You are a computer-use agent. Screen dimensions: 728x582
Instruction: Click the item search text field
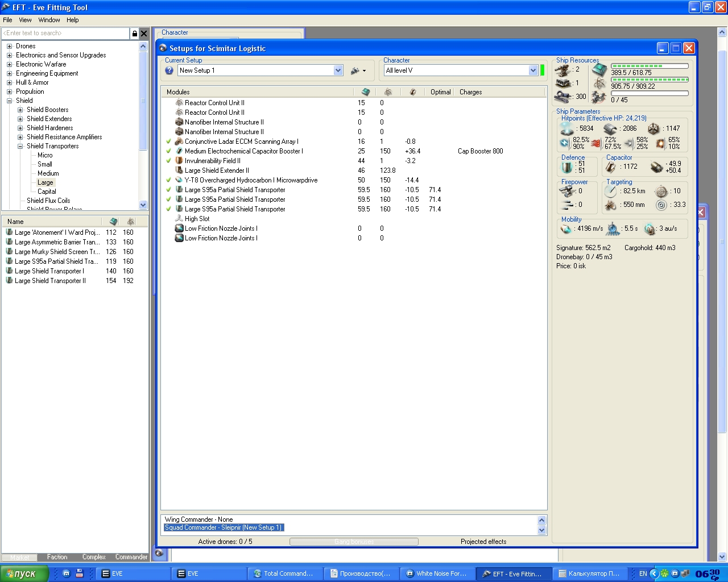click(66, 34)
